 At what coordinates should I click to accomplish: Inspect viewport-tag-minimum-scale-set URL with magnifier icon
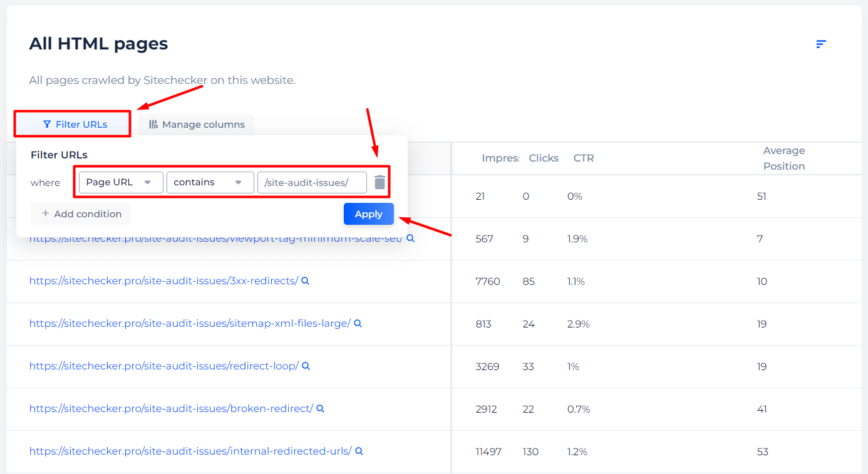[410, 239]
